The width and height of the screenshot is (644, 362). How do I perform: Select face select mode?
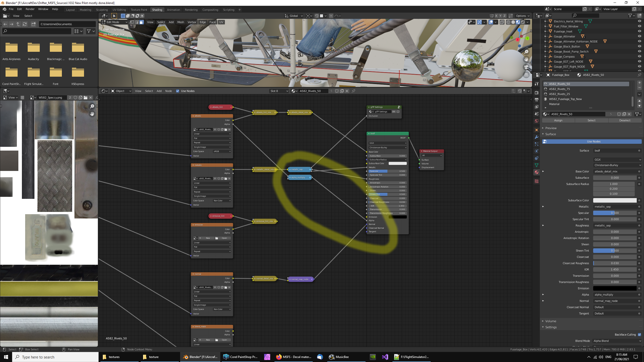point(142,22)
